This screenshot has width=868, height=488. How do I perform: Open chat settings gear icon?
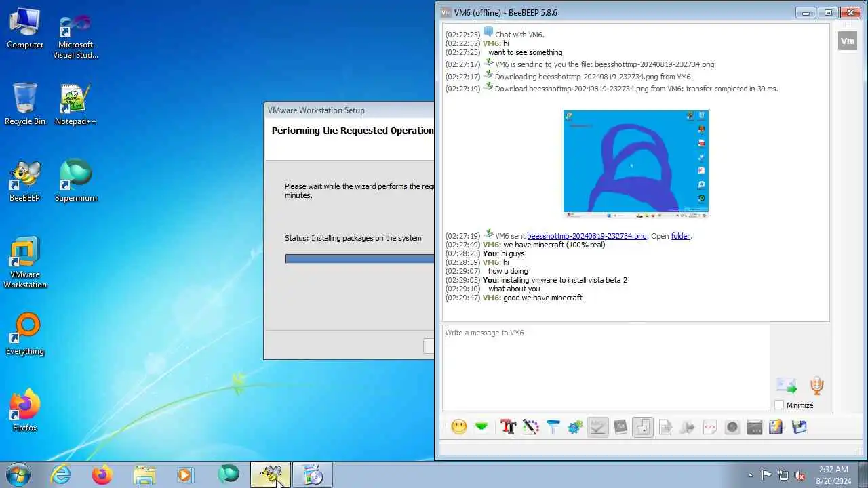(575, 427)
